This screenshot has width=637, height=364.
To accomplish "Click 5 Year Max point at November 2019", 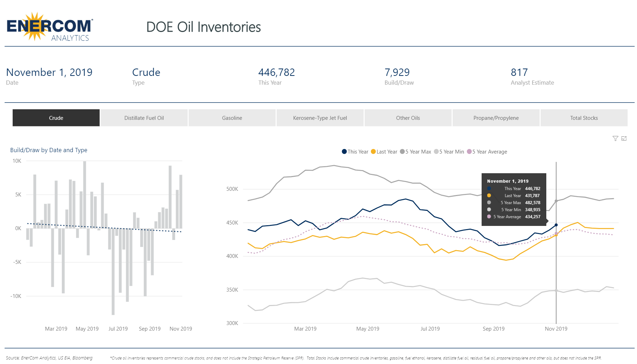I will [556, 201].
